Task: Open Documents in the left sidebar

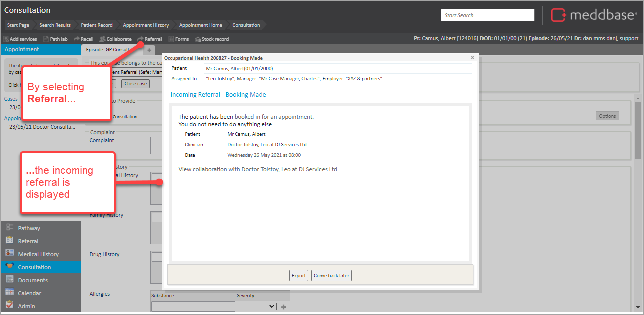Action: point(33,280)
